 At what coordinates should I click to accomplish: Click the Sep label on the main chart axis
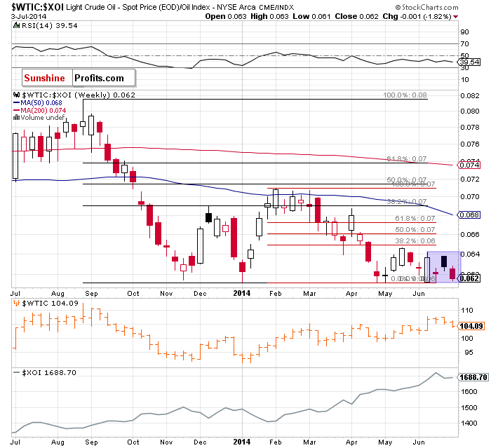click(91, 294)
